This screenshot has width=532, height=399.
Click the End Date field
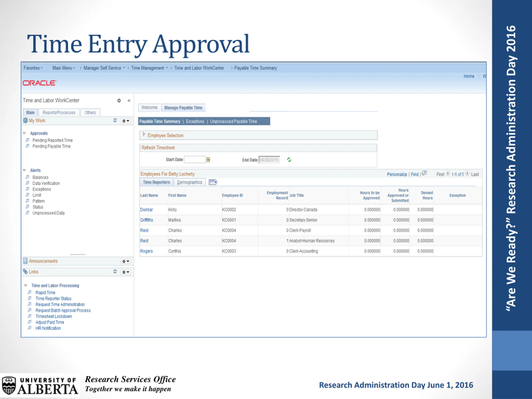(x=269, y=160)
